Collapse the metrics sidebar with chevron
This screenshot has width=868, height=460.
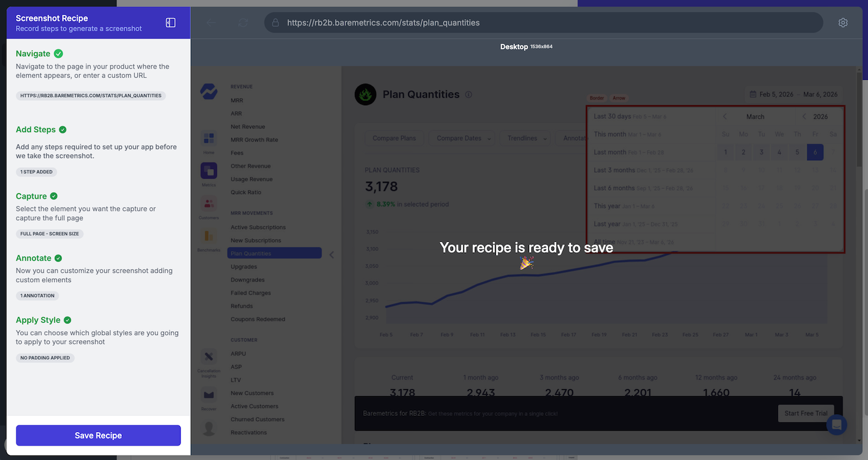pos(331,255)
